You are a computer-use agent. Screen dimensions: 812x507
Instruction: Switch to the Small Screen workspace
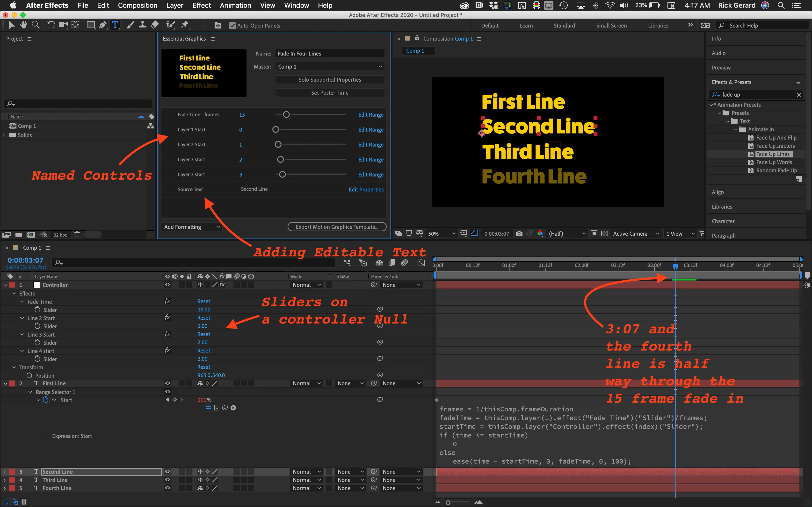[611, 26]
